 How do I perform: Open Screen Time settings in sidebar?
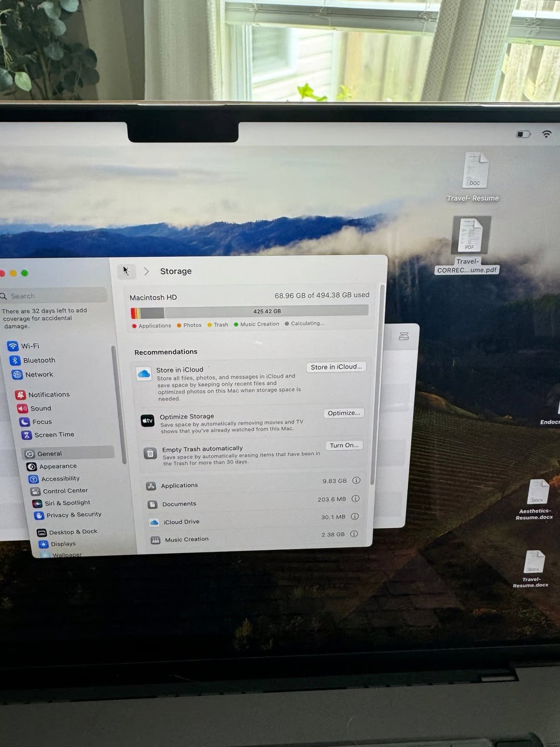[x=48, y=435]
